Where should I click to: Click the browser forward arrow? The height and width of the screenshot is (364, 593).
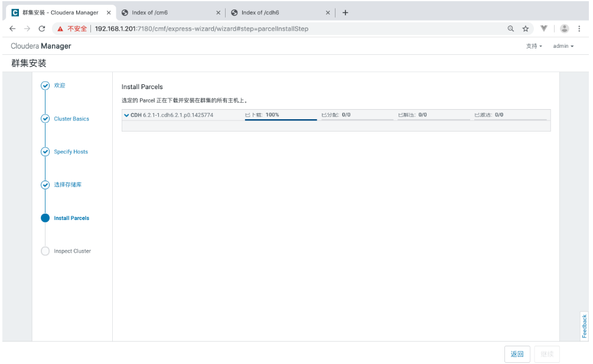(27, 29)
